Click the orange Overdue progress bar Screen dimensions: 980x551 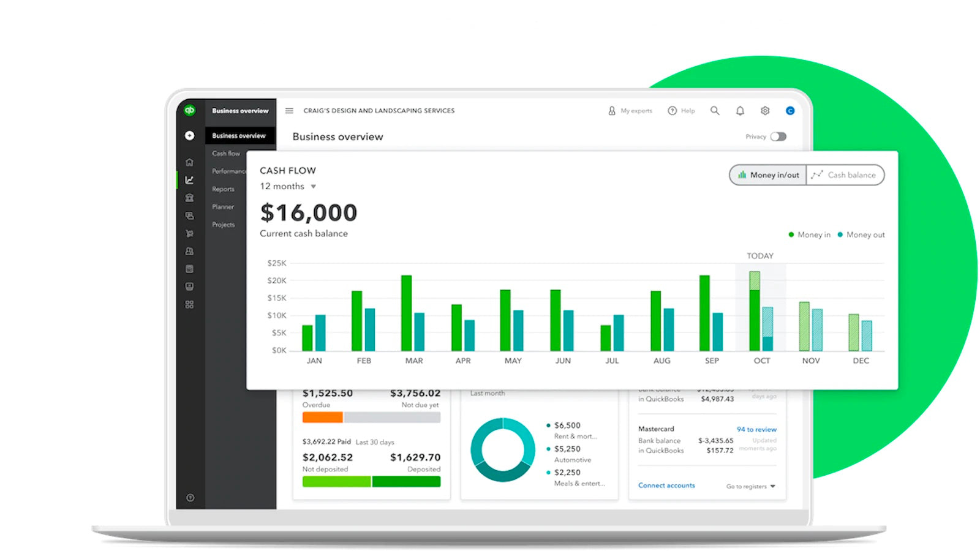[322, 417]
